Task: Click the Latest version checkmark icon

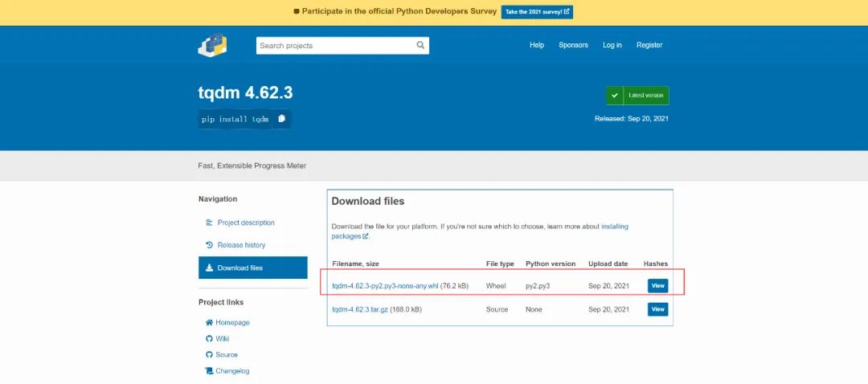Action: click(x=615, y=95)
